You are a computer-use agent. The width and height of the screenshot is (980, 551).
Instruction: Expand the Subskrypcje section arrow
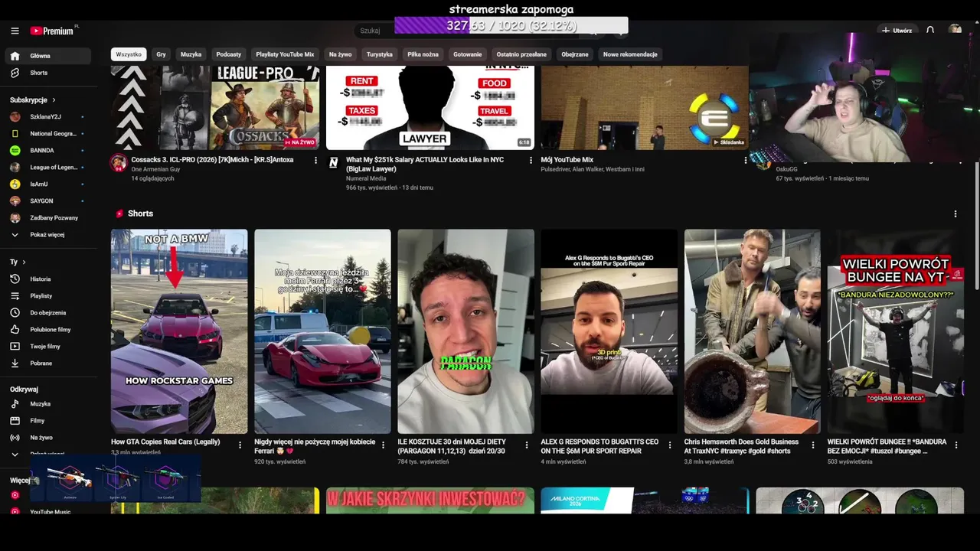54,100
